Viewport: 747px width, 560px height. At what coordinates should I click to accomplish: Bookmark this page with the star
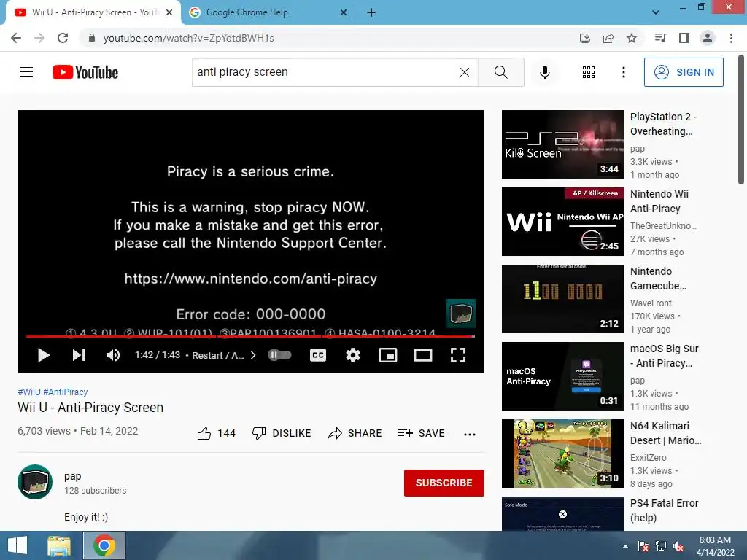point(632,38)
